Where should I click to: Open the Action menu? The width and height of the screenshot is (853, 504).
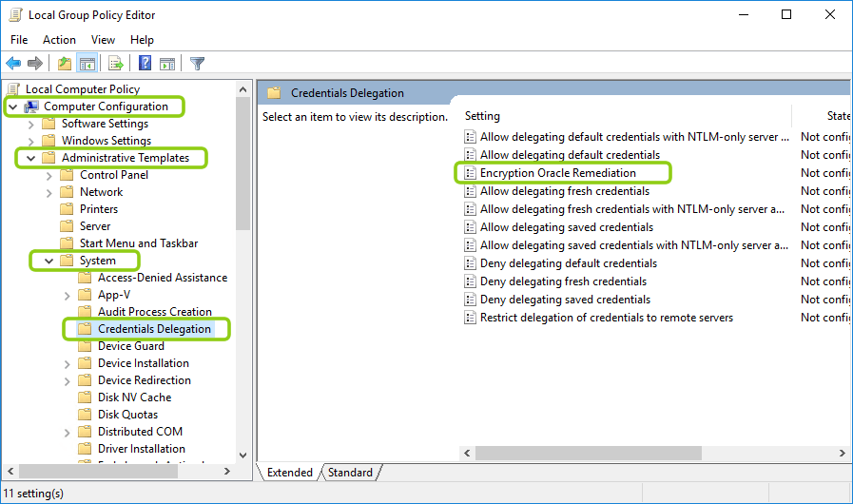[59, 40]
